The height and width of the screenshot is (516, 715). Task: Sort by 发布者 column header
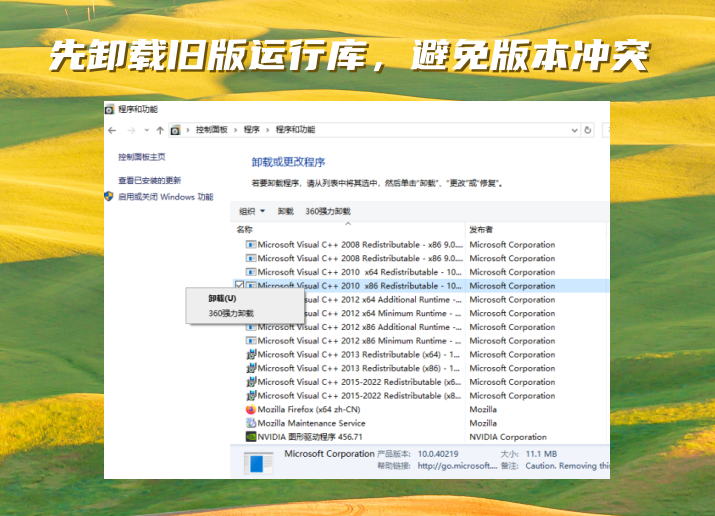point(481,230)
